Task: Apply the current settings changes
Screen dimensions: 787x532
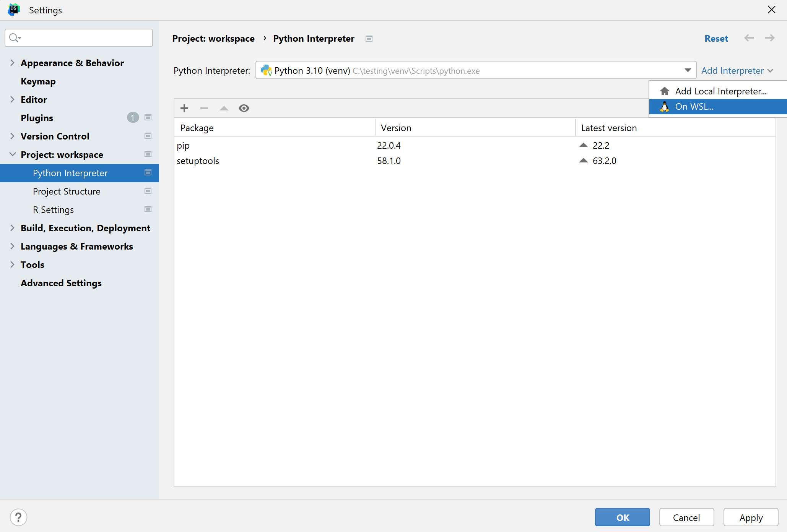Action: 751,517
